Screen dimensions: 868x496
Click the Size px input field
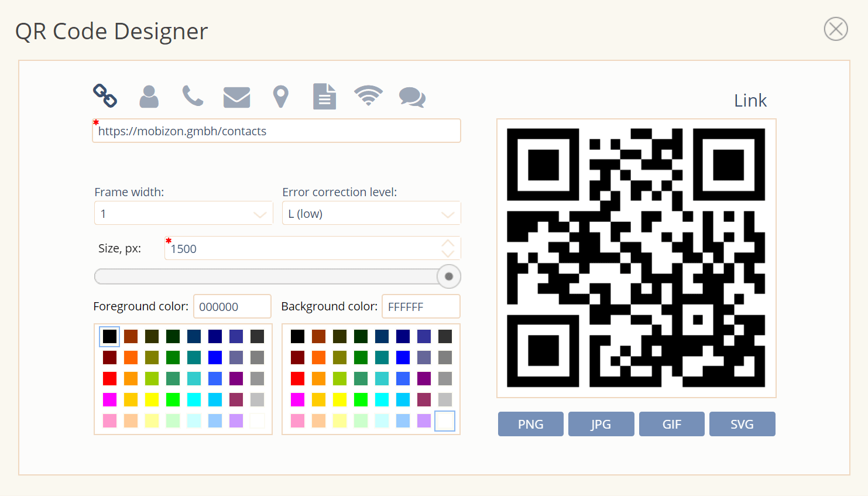click(x=313, y=248)
